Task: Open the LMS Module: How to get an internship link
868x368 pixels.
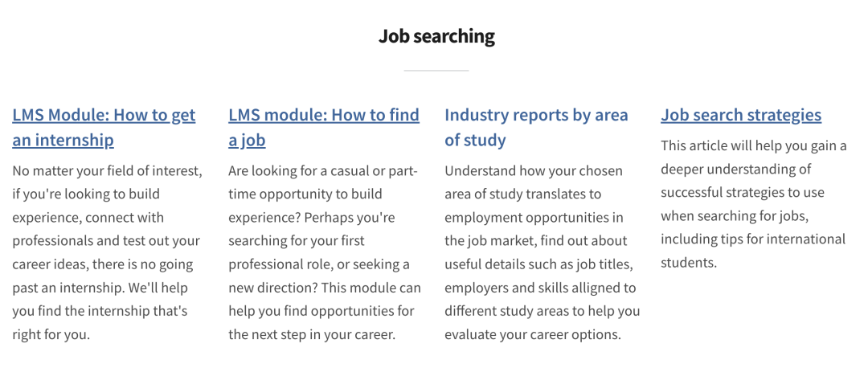Action: click(104, 127)
